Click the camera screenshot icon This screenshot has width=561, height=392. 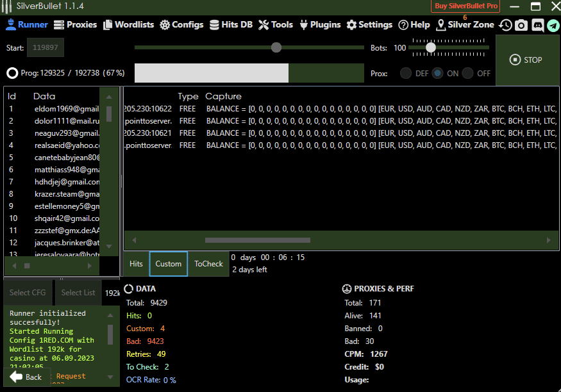(521, 25)
